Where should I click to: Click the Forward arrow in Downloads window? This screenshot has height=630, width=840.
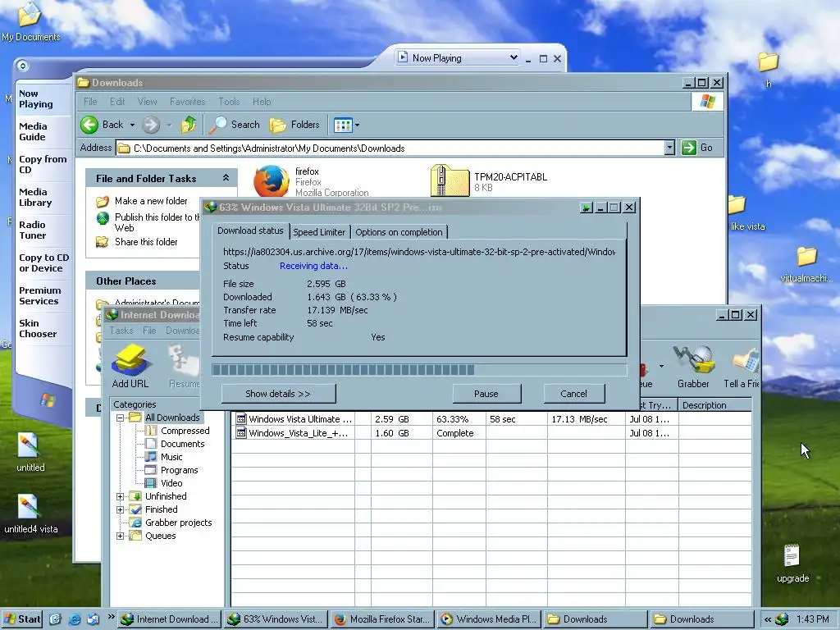(151, 125)
